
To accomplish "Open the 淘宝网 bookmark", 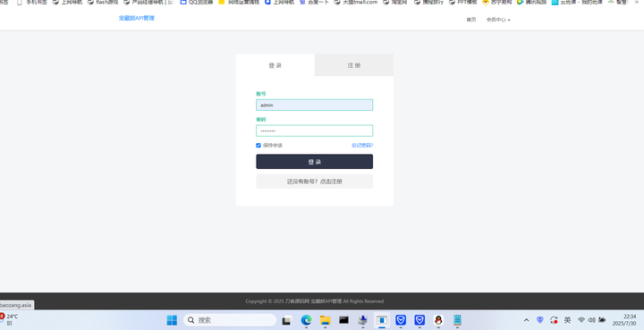I will pos(395,2).
